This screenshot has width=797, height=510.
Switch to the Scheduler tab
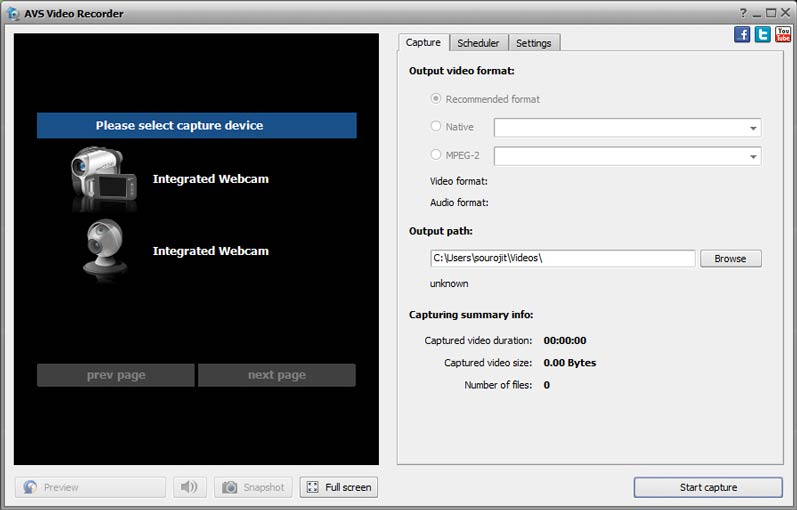pyautogui.click(x=478, y=43)
